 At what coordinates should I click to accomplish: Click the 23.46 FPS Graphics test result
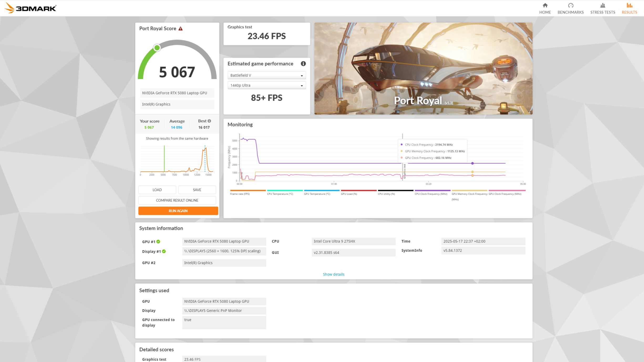coord(266,36)
